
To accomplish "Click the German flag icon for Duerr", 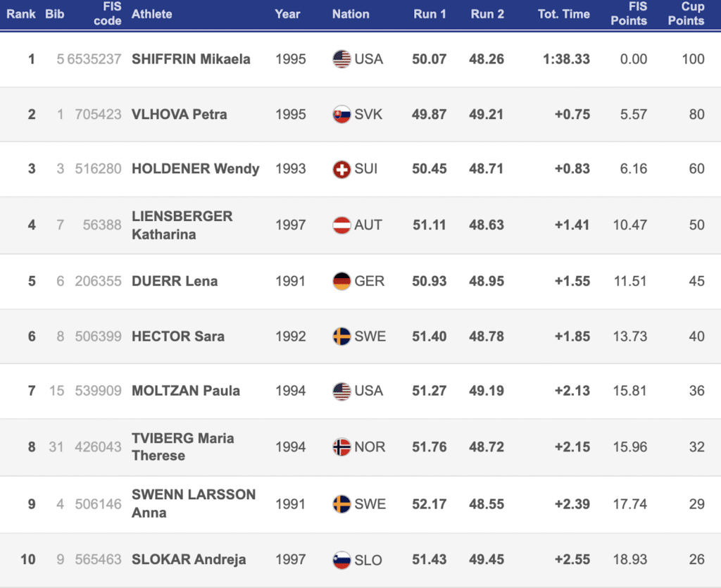I will click(341, 281).
